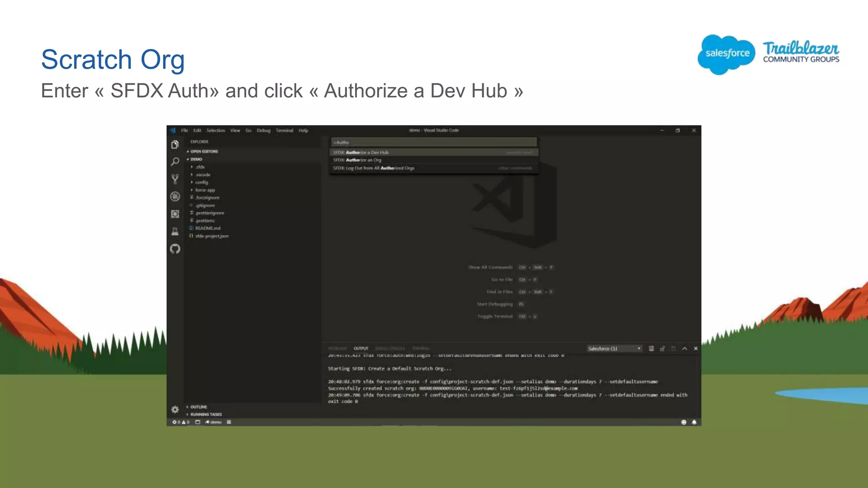The image size is (868, 488).
Task: Open the Debug view bug icon
Action: pyautogui.click(x=175, y=197)
